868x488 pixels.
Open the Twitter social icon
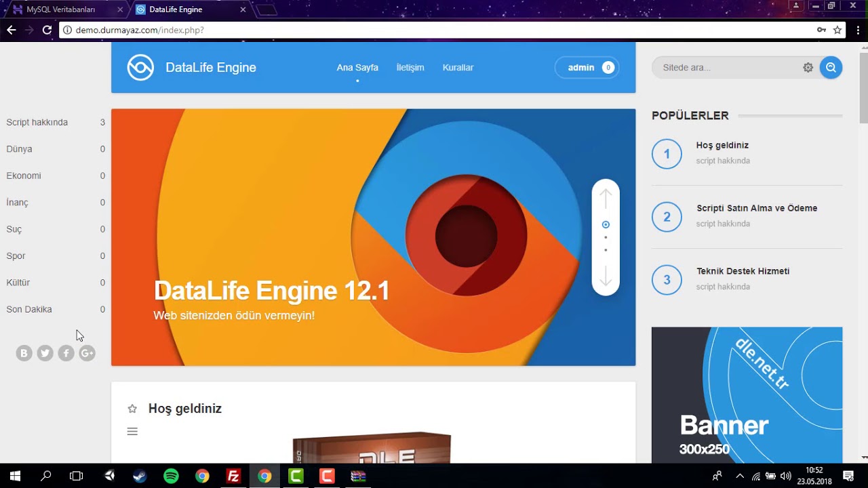pos(45,353)
